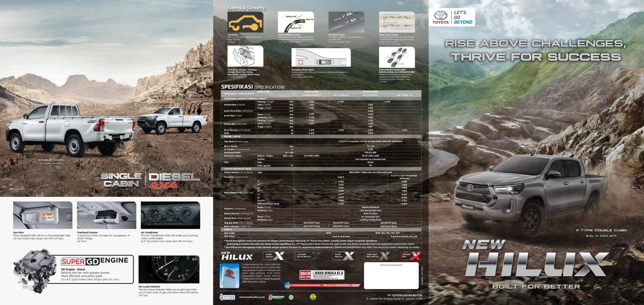Click the 3 Years warranty badge

276,297
